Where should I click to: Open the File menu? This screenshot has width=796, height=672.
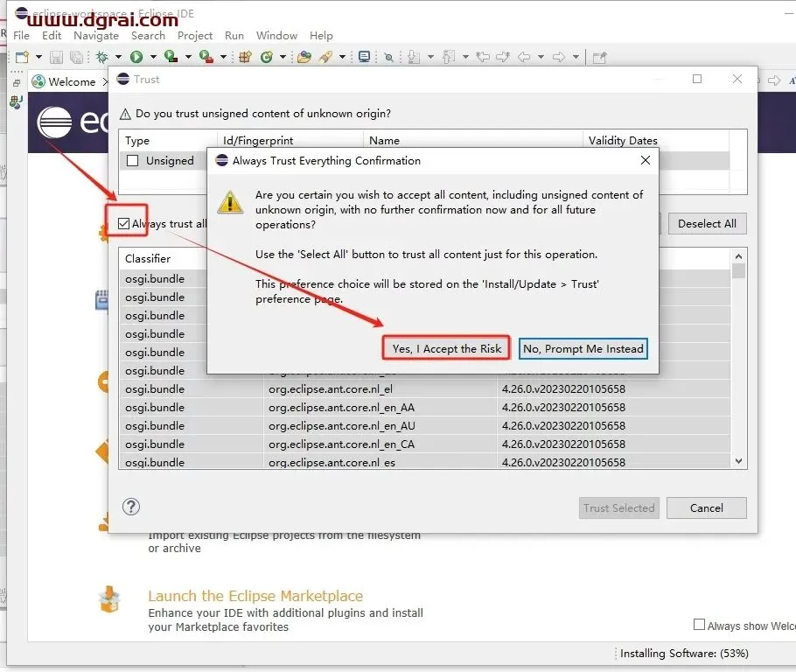tap(21, 36)
